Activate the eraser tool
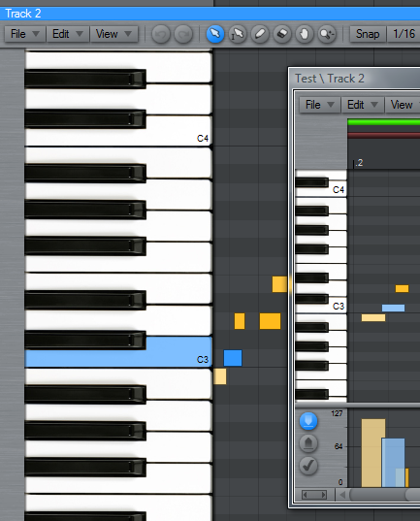The height and width of the screenshot is (521, 420). [282, 34]
